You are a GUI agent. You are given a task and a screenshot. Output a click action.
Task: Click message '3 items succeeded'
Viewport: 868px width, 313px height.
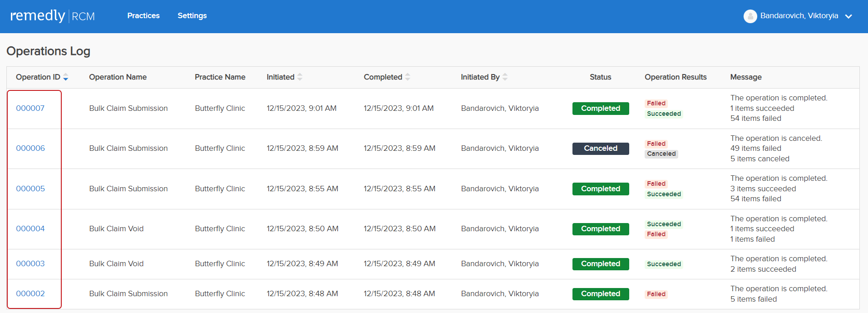[763, 189]
